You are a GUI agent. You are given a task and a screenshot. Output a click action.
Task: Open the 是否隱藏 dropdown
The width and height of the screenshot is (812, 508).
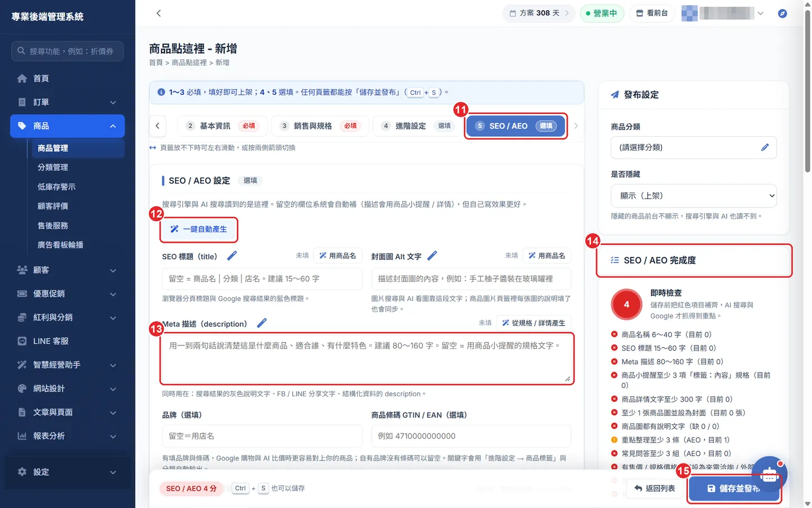pos(694,196)
